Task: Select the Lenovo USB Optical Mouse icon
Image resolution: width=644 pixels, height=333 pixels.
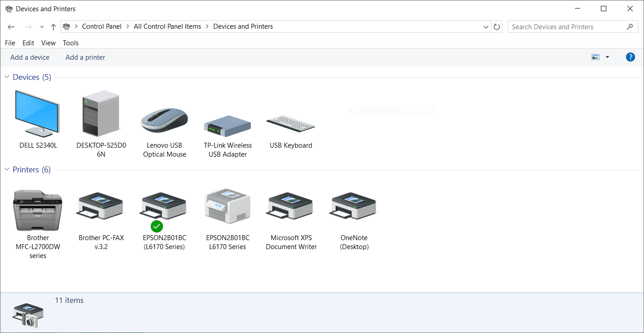Action: pyautogui.click(x=164, y=120)
